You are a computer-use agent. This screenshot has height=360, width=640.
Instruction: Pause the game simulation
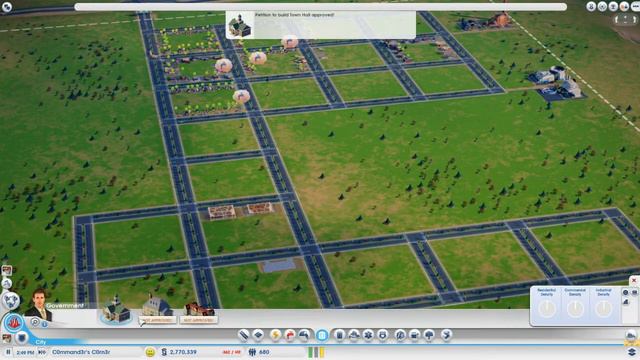pyautogui.click(x=8, y=352)
